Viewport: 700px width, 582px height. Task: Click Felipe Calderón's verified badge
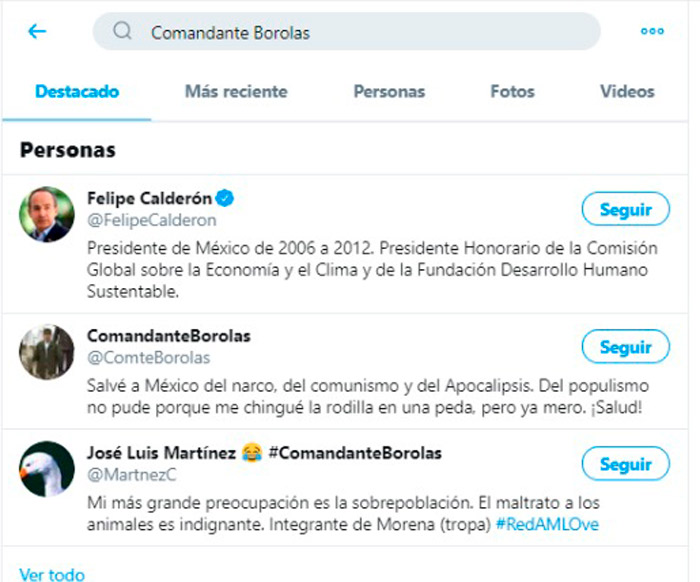pyautogui.click(x=228, y=197)
